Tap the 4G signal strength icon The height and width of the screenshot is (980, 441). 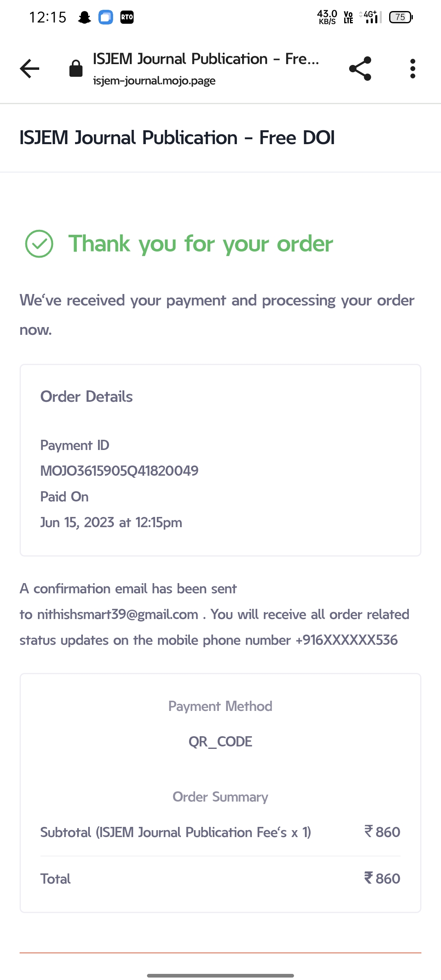tap(372, 17)
